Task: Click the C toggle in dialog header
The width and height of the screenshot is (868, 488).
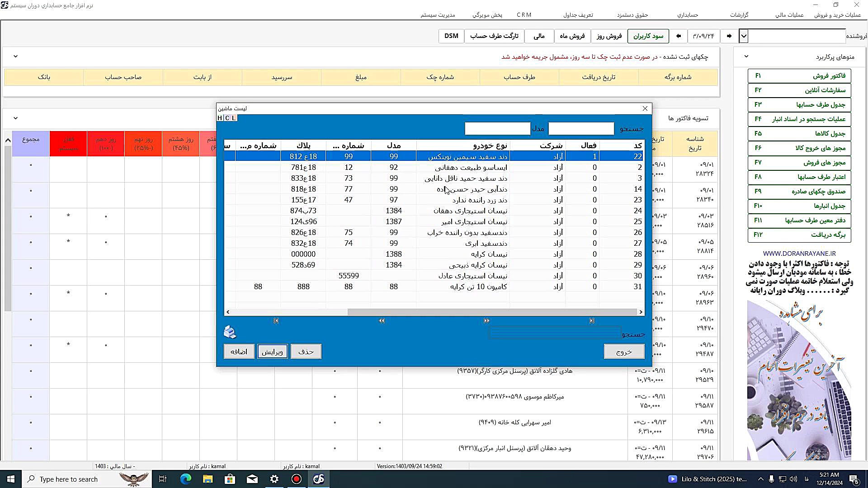Action: point(227,118)
